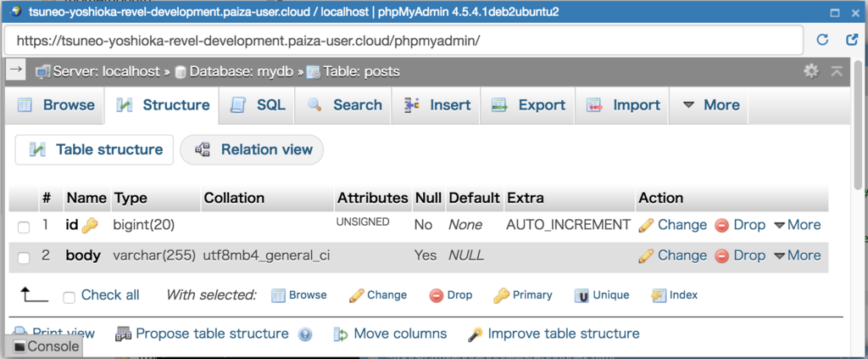Click With selected Drop icon

coord(437,296)
